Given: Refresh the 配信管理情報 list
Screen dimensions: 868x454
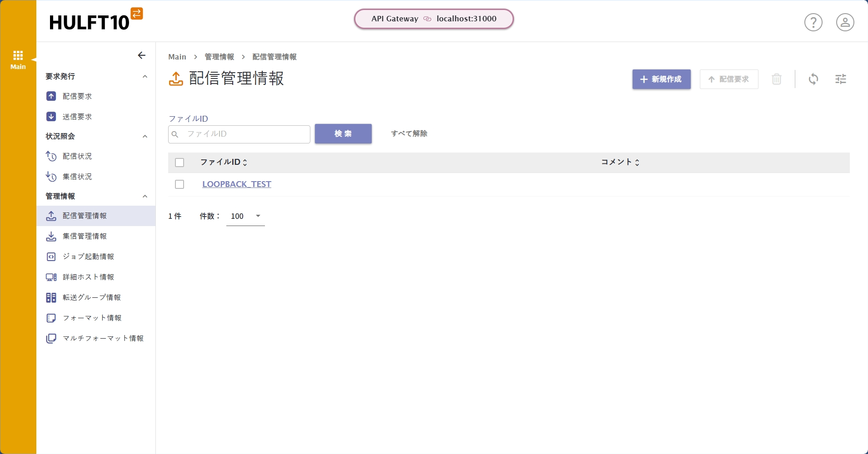Looking at the screenshot, I should coord(814,79).
